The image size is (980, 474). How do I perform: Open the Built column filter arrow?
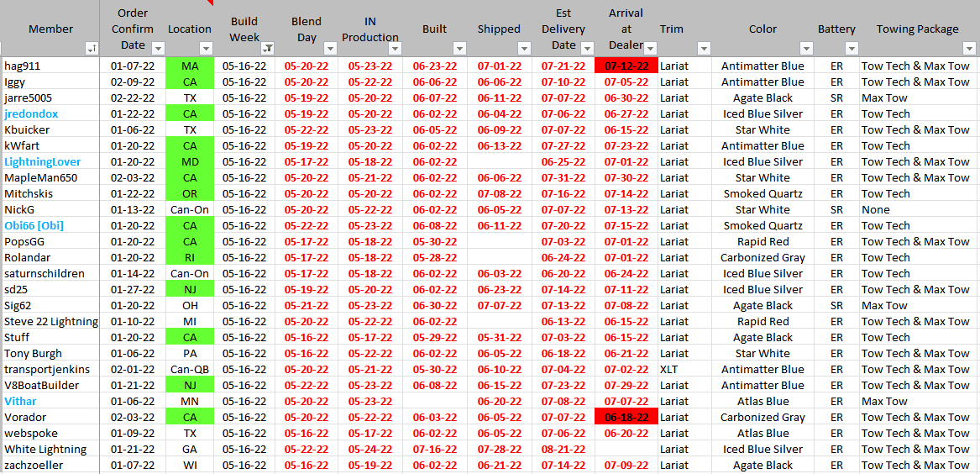tap(459, 49)
